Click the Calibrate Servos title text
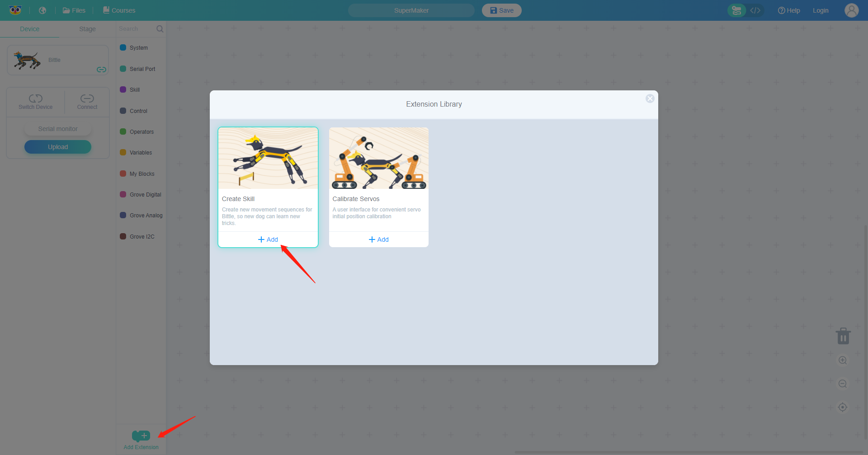 tap(356, 199)
